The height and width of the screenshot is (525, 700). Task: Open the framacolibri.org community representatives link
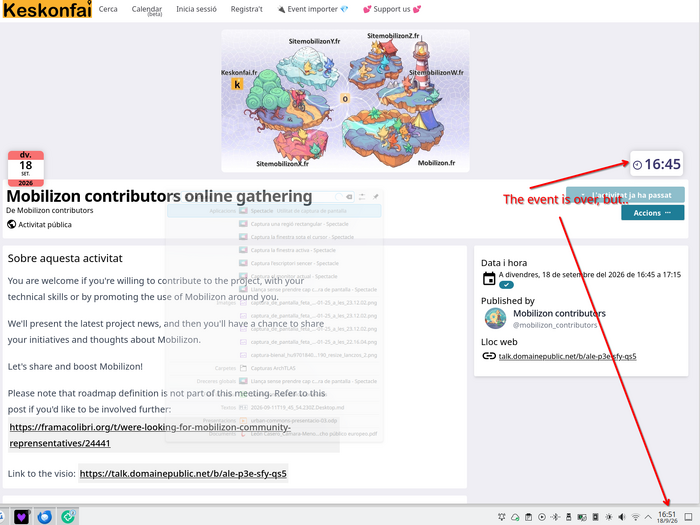[x=150, y=435]
